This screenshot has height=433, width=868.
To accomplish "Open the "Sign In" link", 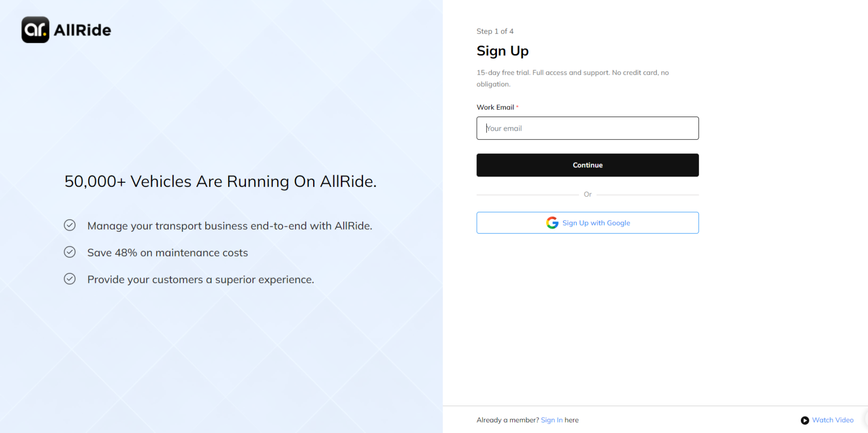I will (552, 420).
